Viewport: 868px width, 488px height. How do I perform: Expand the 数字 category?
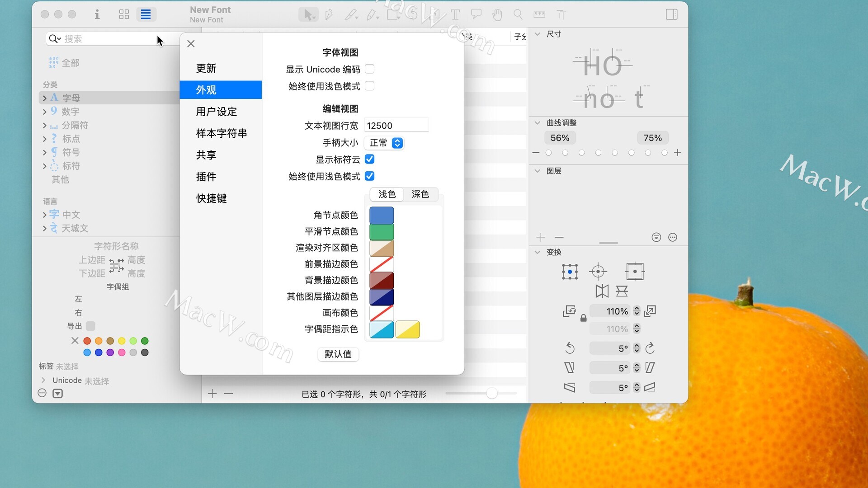coord(44,112)
